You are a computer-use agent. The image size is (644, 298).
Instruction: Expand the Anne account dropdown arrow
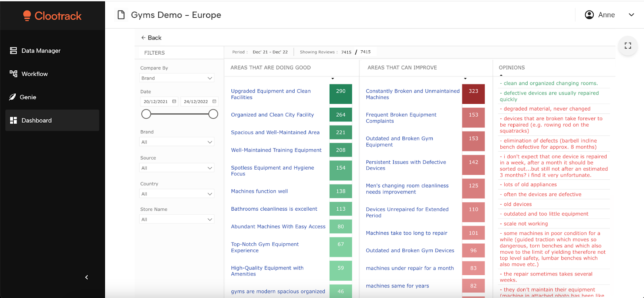click(632, 15)
